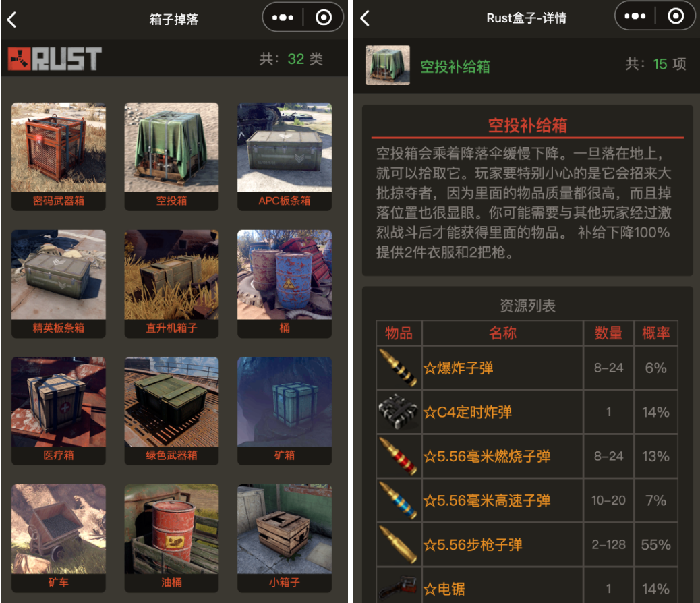700x603 pixels.
Task: Tap the circular target icon on the detail page
Action: (x=676, y=16)
